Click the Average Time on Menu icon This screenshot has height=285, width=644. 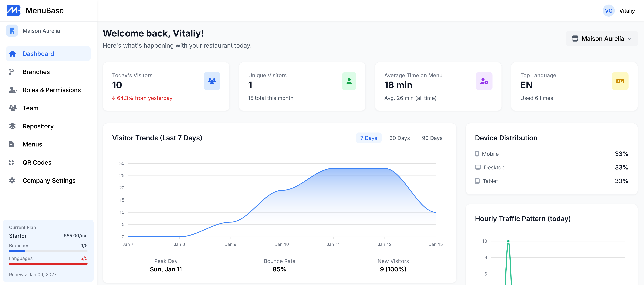point(484,81)
